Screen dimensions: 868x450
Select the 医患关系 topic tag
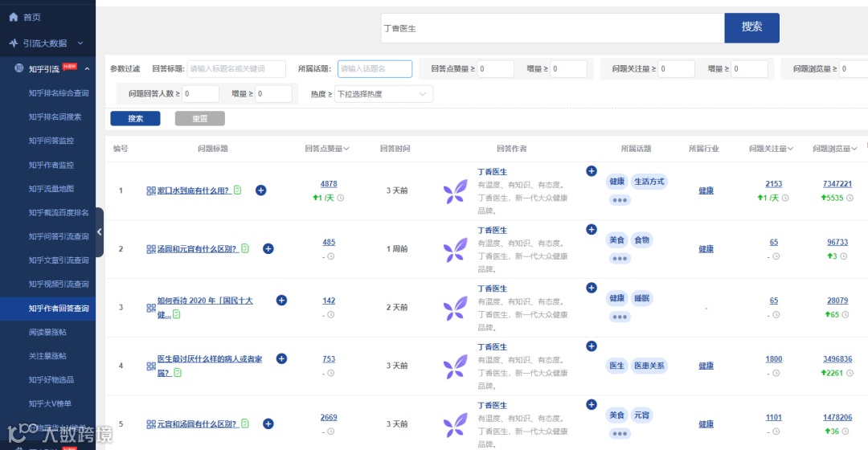pyautogui.click(x=649, y=366)
